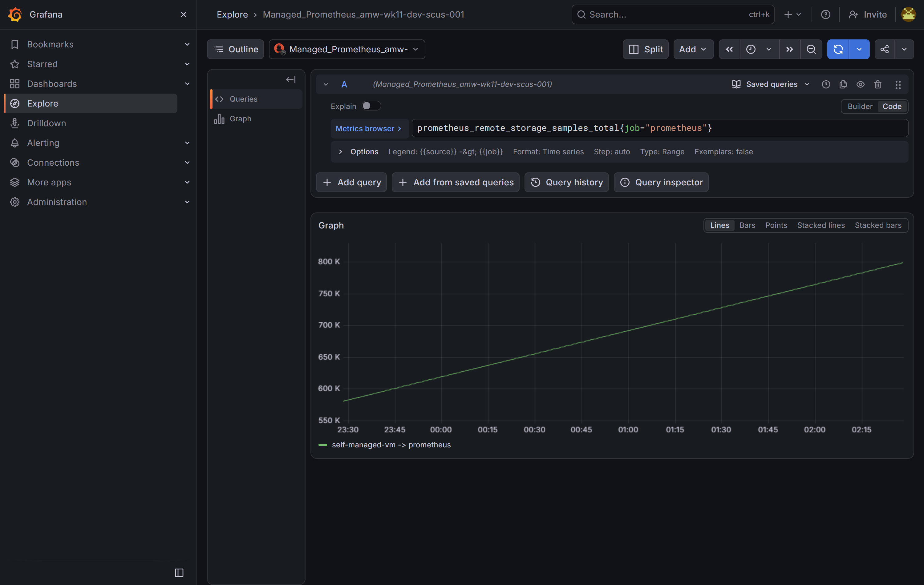Expand the Bookmarks chevron
The width and height of the screenshot is (924, 585).
[187, 45]
